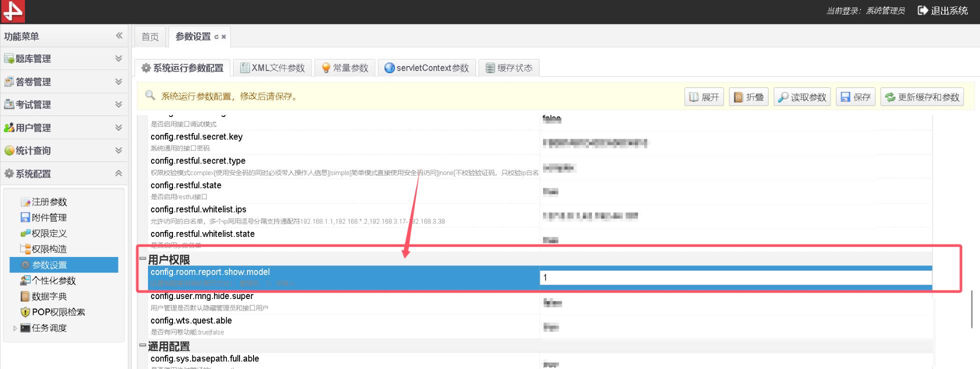Expand the 答卷管理 section
Screen dimensions: 980x369
click(118, 81)
